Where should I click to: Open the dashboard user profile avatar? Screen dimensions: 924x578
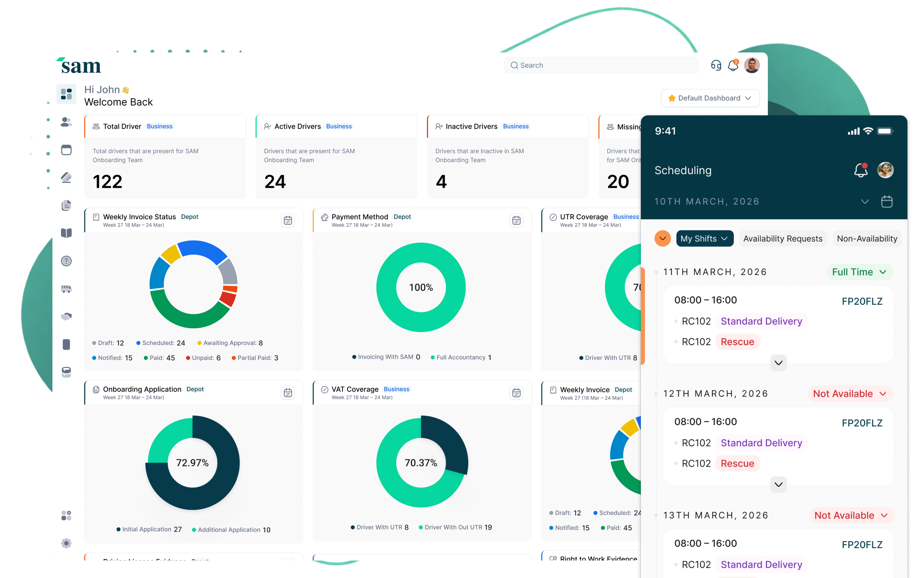(x=752, y=65)
